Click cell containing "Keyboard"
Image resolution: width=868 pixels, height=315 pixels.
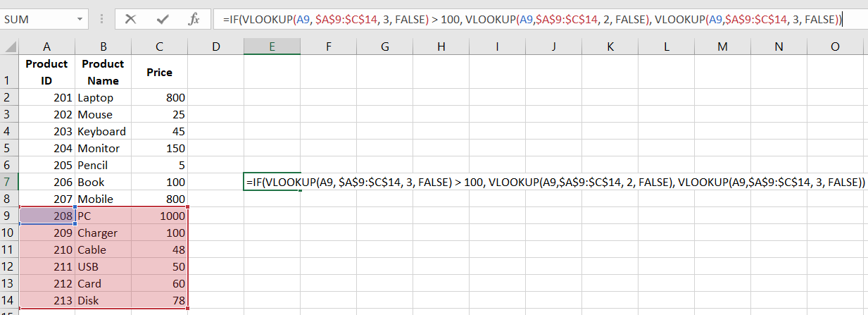tap(103, 131)
